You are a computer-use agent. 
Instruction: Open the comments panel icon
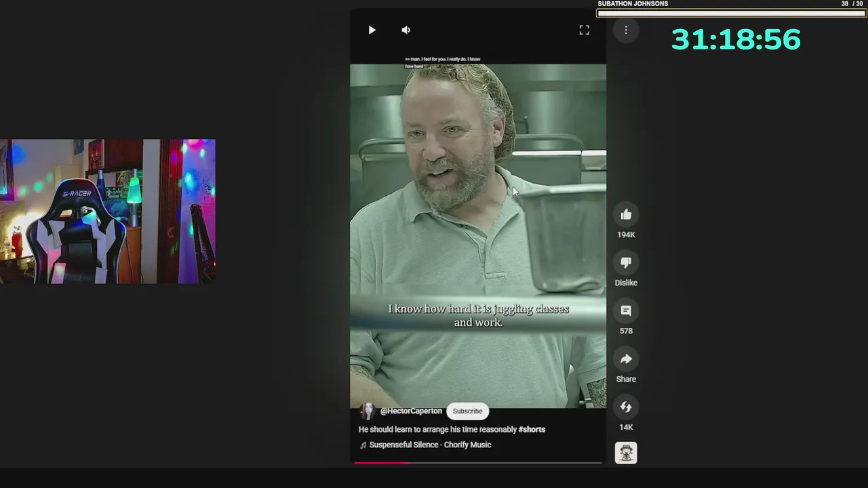point(626,311)
